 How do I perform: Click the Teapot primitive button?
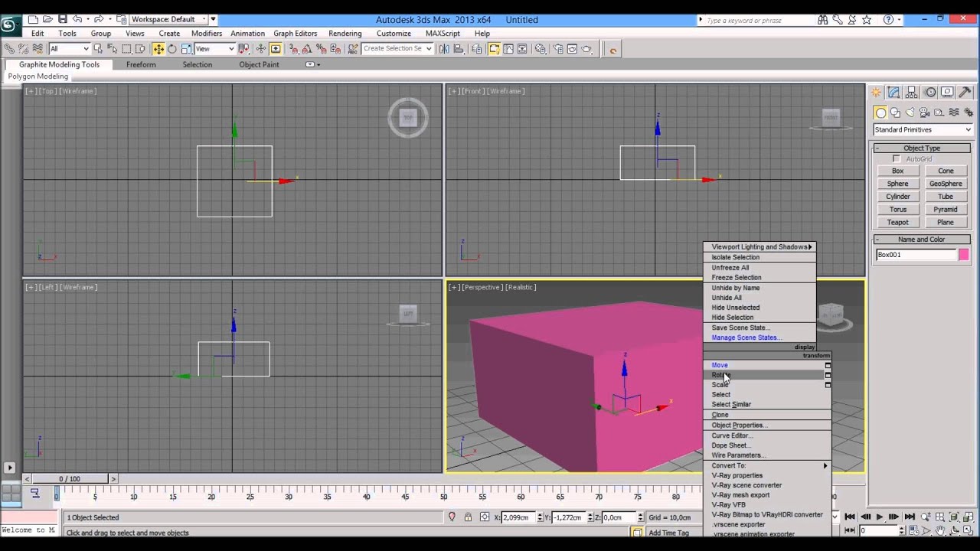pos(897,223)
